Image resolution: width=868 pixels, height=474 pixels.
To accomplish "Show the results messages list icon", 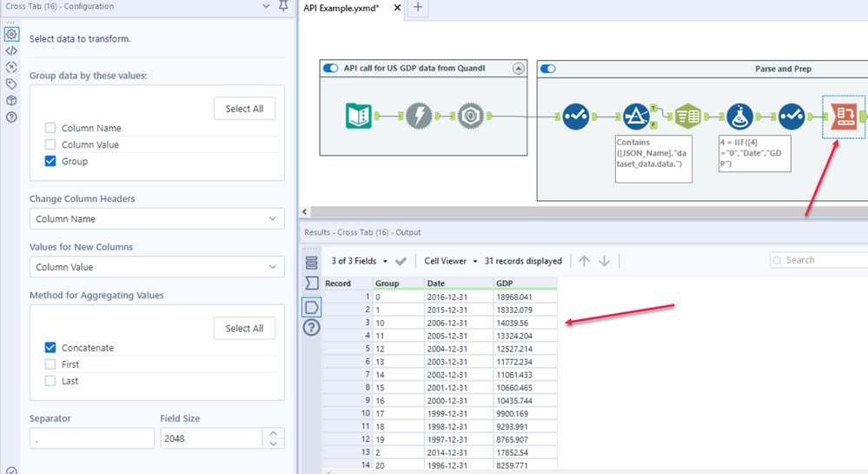I will click(312, 263).
